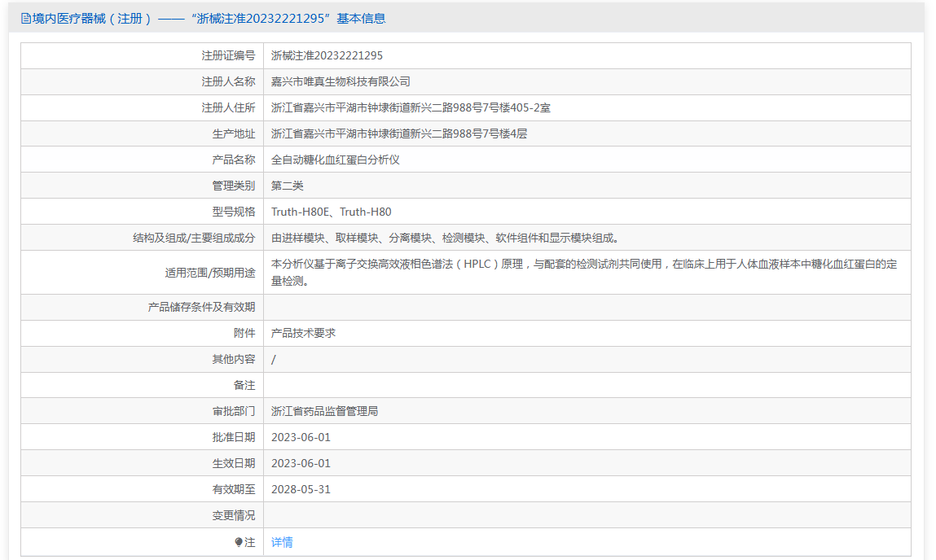936x560 pixels.
Task: Click the 管理类别 label
Action: [234, 186]
